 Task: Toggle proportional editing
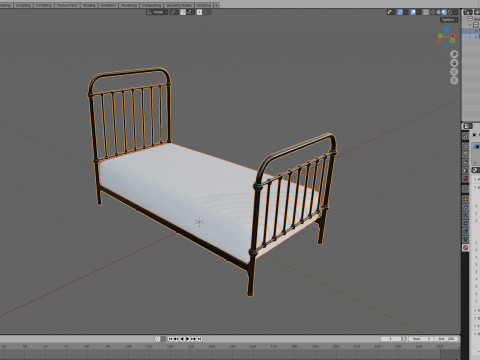coord(199,12)
